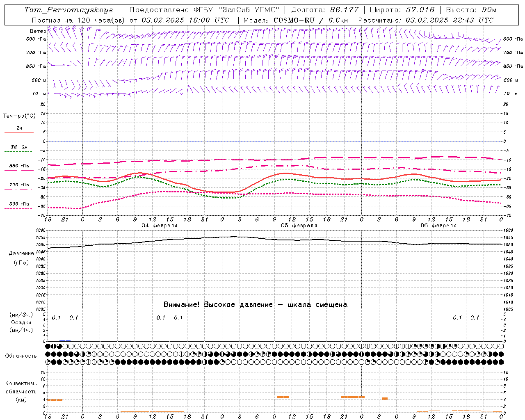This screenshot has width=525, height=420.
Task: Click the station name Tom_Pervomayskoye
Action: pos(68,10)
